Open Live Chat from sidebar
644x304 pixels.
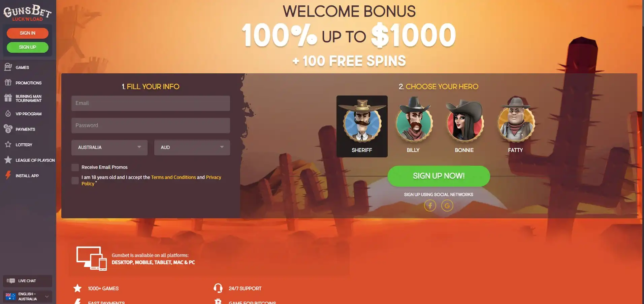[x=28, y=281]
